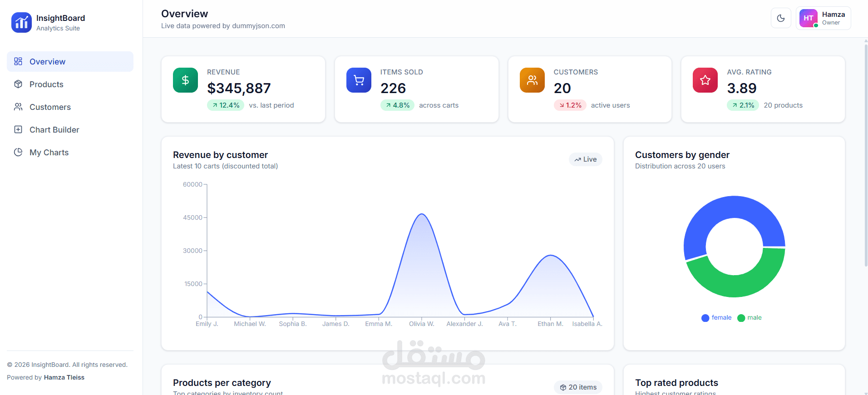This screenshot has width=868, height=395.
Task: Click the Products per category heading
Action: point(222,383)
